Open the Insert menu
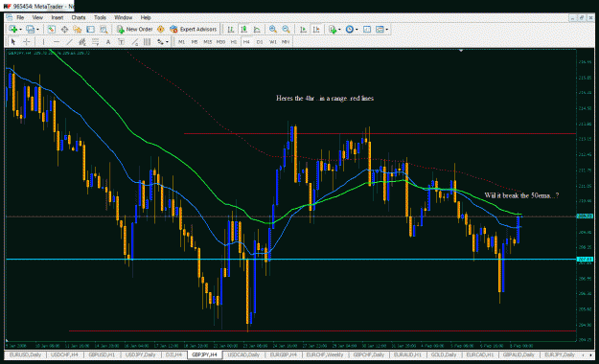 point(57,17)
